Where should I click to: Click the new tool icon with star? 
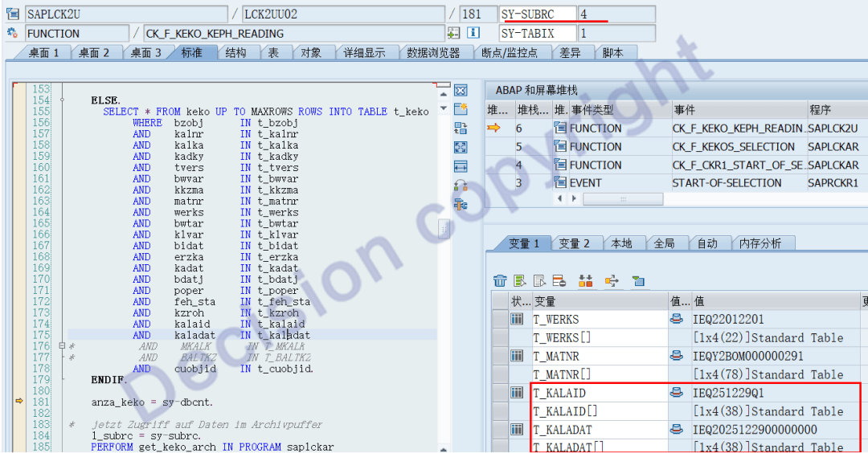click(x=461, y=109)
